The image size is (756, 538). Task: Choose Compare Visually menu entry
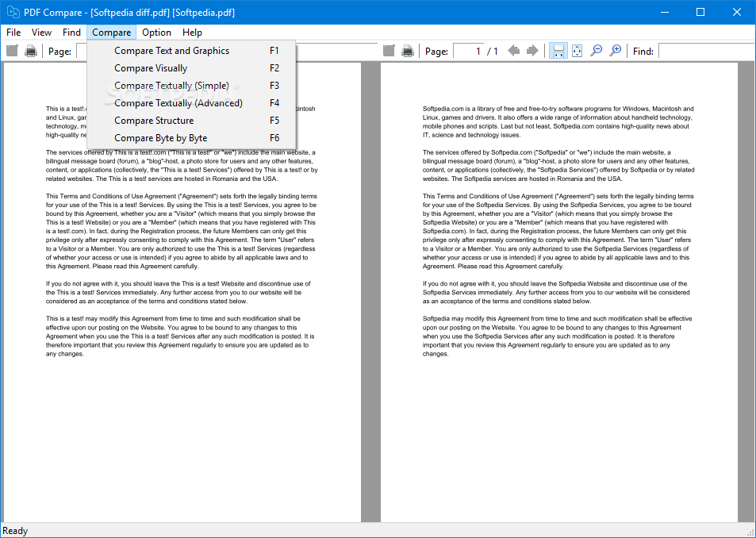(191, 68)
